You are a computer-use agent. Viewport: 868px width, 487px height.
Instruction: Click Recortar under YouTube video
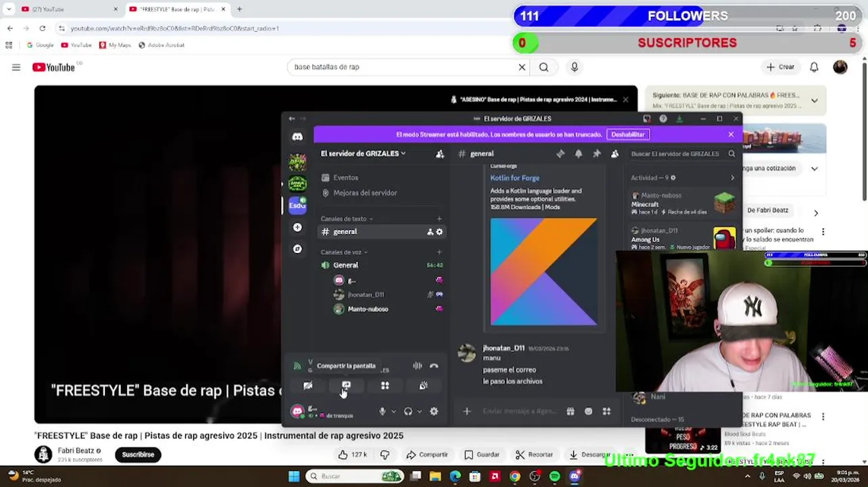click(x=533, y=455)
